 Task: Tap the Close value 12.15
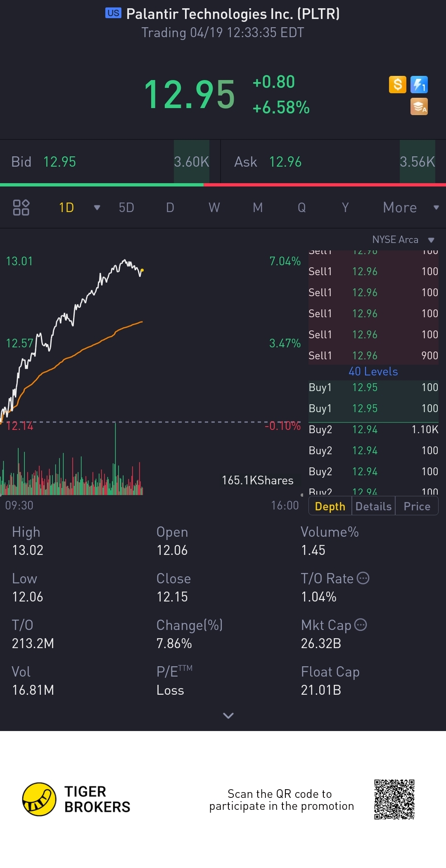click(x=172, y=597)
